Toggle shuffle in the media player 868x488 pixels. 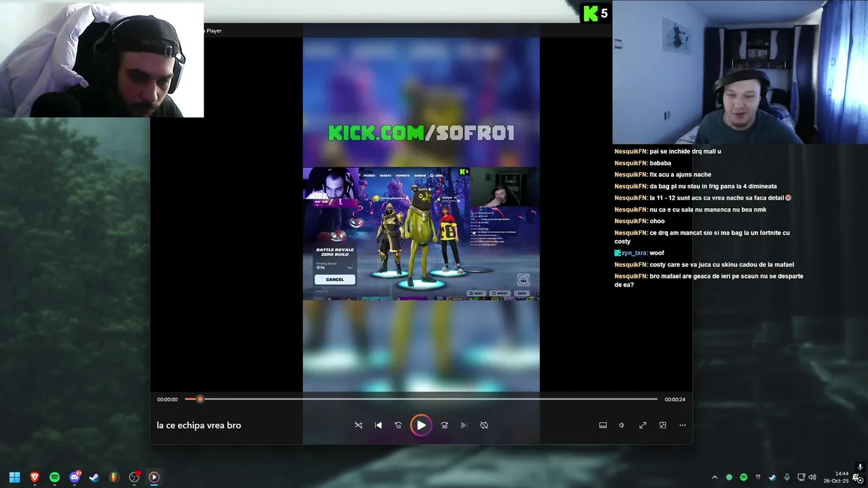[x=358, y=425]
